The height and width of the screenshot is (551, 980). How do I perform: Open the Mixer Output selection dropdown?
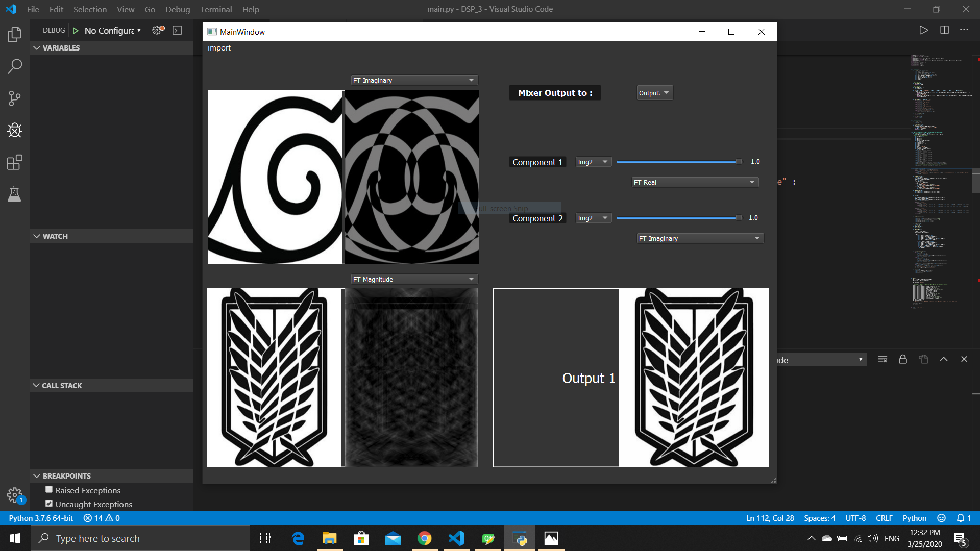[654, 93]
